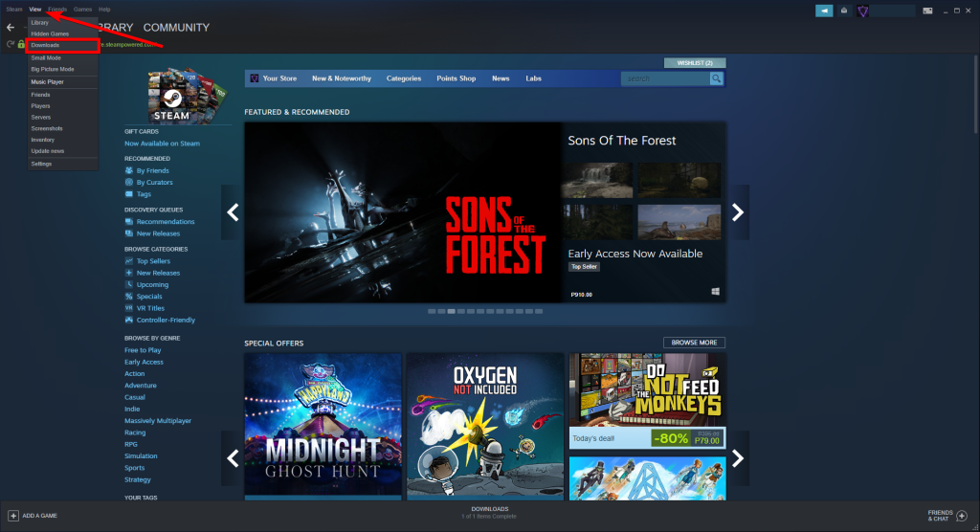The width and height of the screenshot is (980, 532).
Task: Reload the store page
Action: coord(10,44)
